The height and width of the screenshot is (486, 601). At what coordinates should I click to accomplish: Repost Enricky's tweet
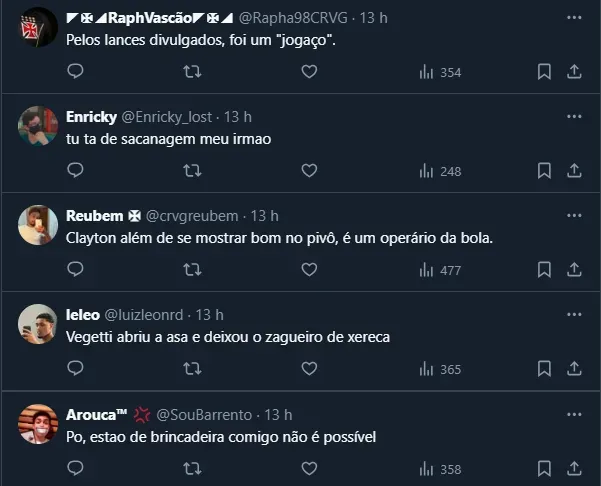tap(192, 171)
